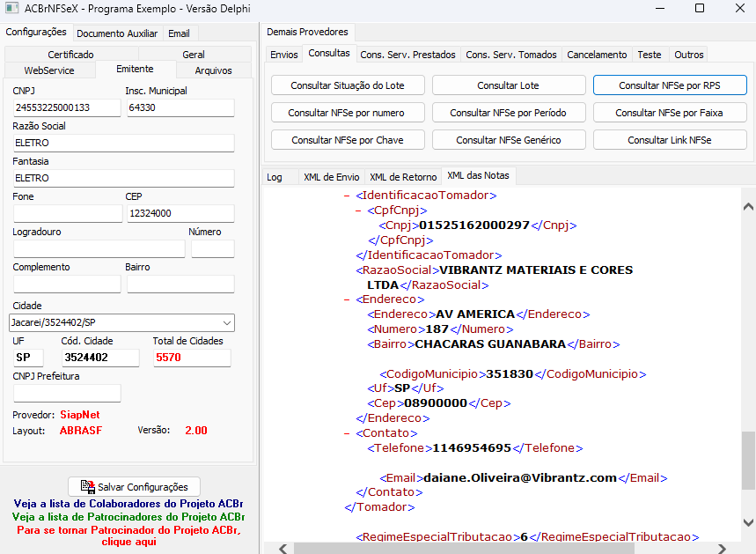
Task: Collapse the Endereco XML node
Action: click(x=346, y=299)
